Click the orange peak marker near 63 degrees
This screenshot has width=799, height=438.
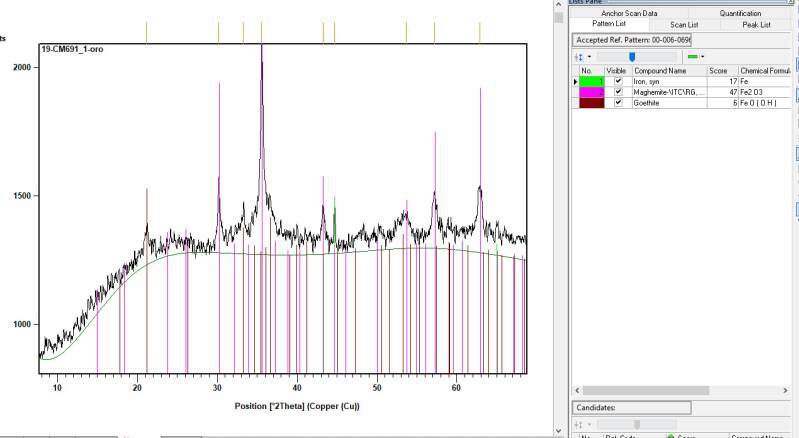(480, 32)
